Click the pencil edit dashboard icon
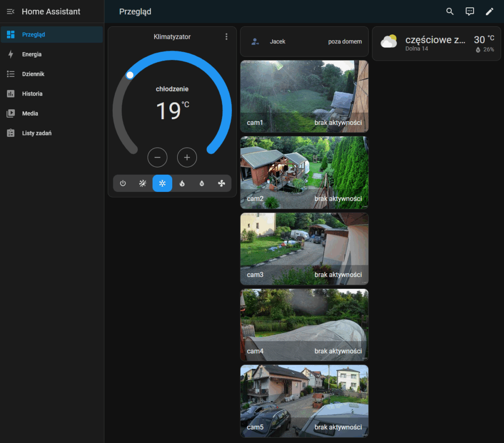 489,12
